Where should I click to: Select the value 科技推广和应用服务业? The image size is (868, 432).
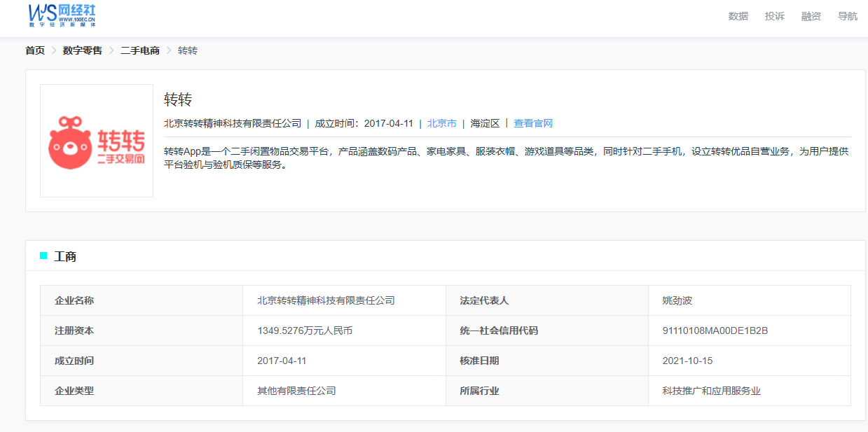coord(711,391)
